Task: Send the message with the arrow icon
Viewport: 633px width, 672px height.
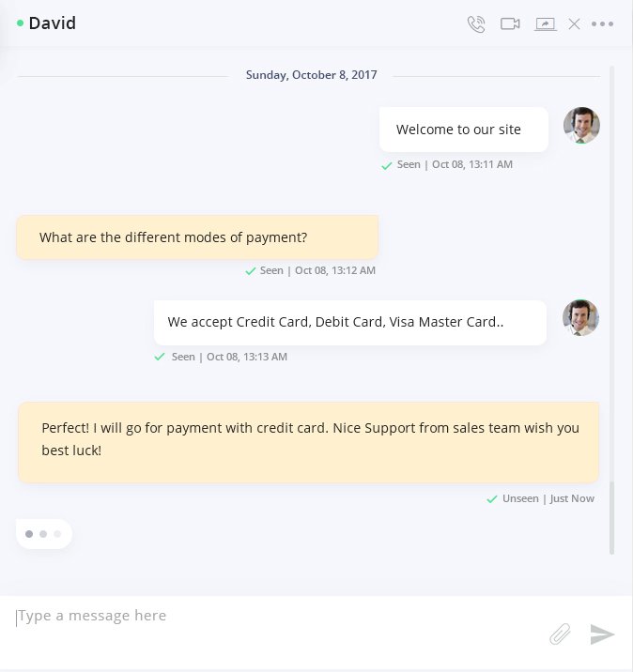Action: coord(603,634)
